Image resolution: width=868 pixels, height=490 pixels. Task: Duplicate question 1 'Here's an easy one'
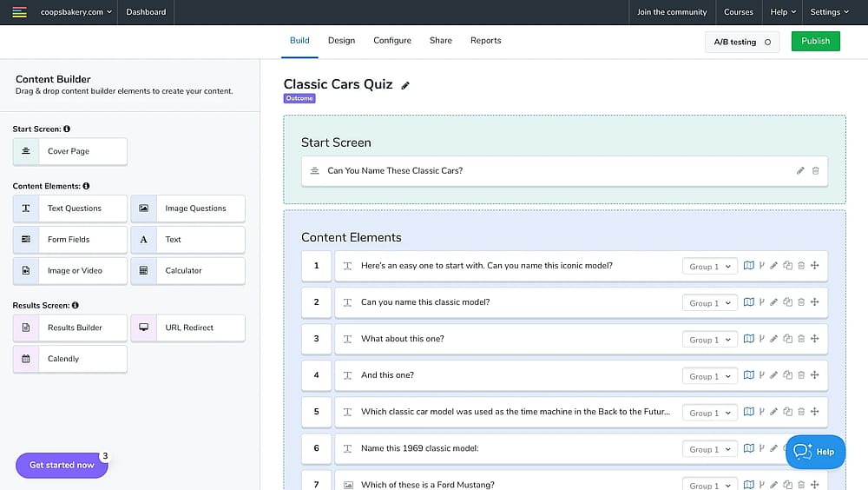[788, 266]
